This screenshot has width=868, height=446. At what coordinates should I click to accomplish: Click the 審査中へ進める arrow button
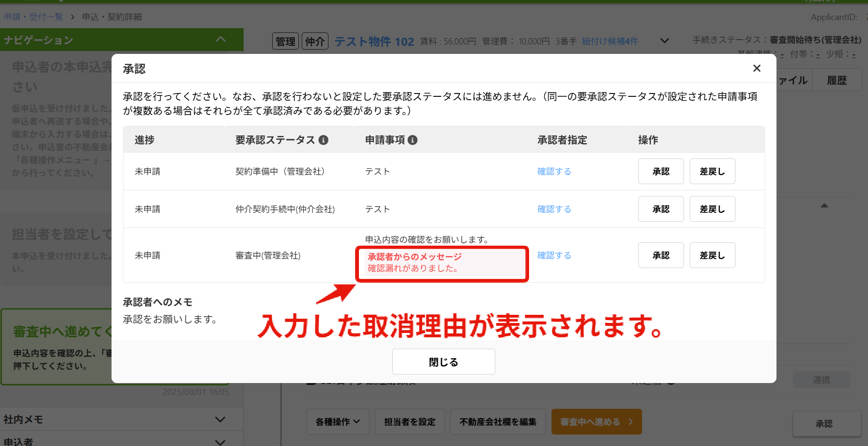pos(596,422)
